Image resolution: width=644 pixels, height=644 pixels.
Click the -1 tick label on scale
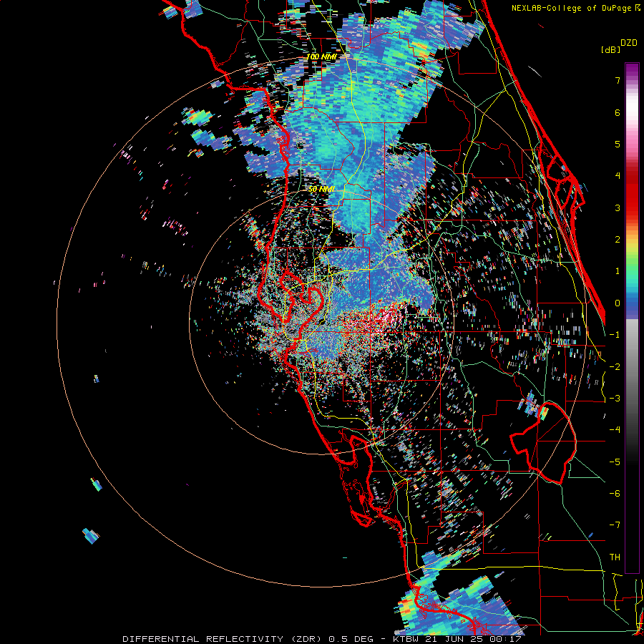(615, 335)
